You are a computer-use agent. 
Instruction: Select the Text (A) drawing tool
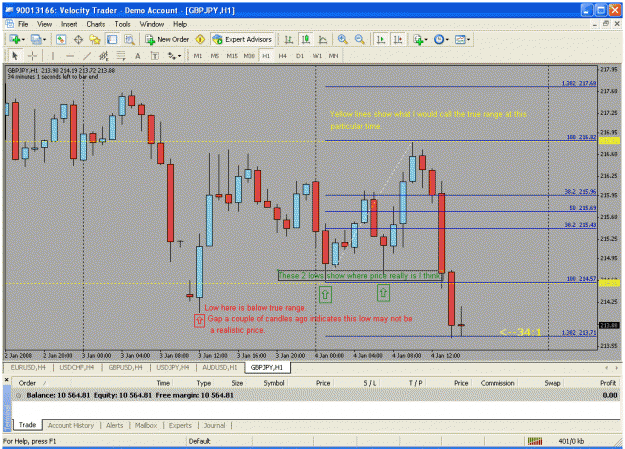(138, 56)
